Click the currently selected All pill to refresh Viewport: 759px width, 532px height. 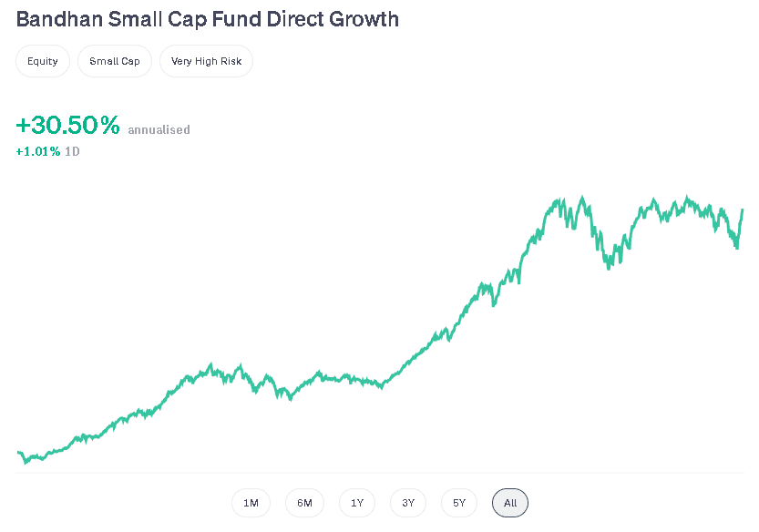pos(509,502)
